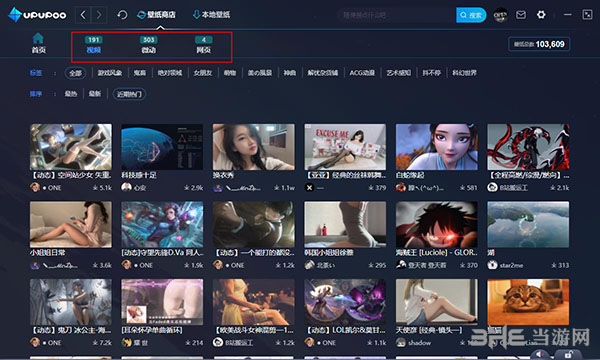Viewport: 600px width, 360px height.
Task: Open the red dragon wallpaper thumbnail
Action: (528, 147)
